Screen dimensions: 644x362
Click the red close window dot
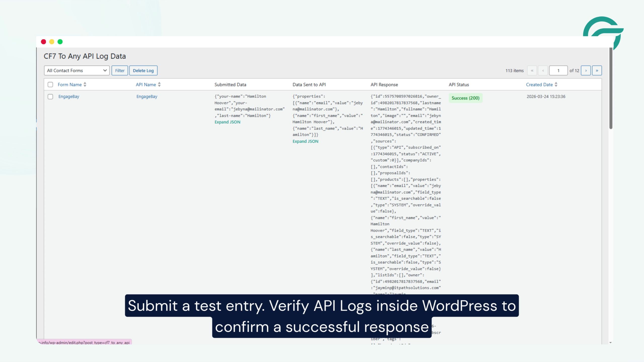point(44,42)
